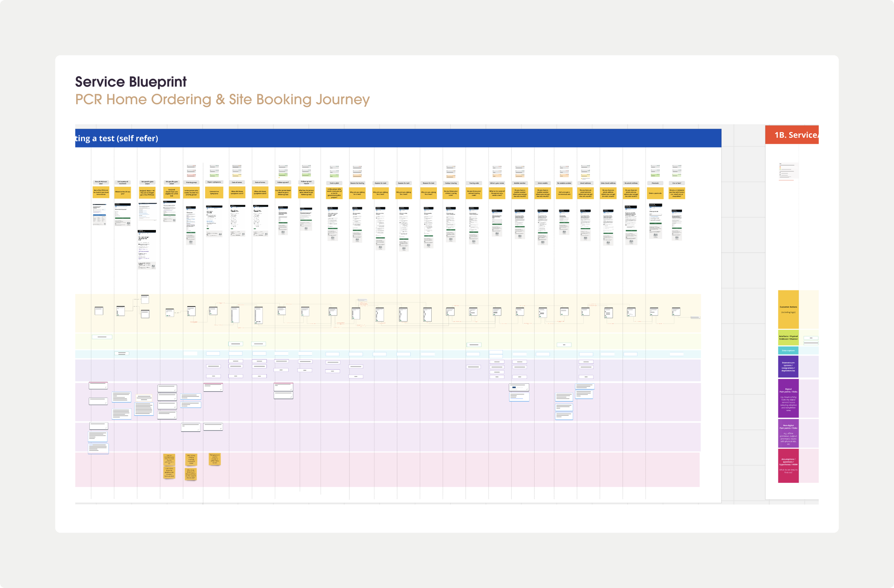Select the 'Digital Pain points / Risks' block
Screen dimensions: 894x588
point(788,399)
